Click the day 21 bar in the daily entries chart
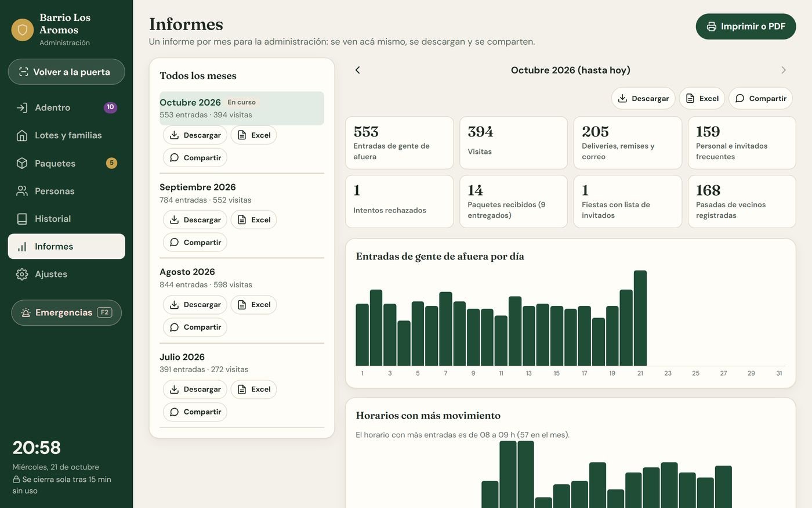The height and width of the screenshot is (508, 812). pos(640,318)
